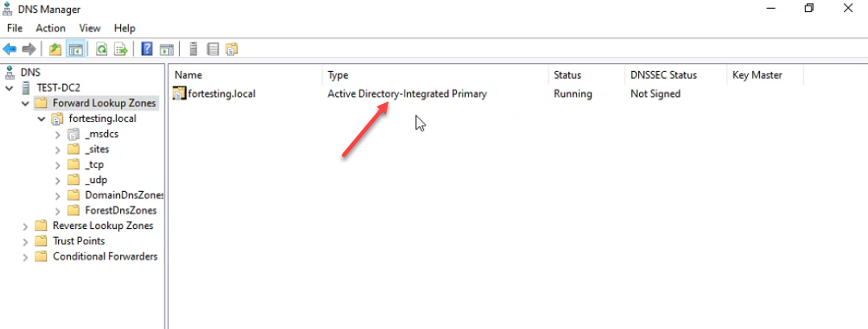Select Trust Points in tree

point(79,241)
